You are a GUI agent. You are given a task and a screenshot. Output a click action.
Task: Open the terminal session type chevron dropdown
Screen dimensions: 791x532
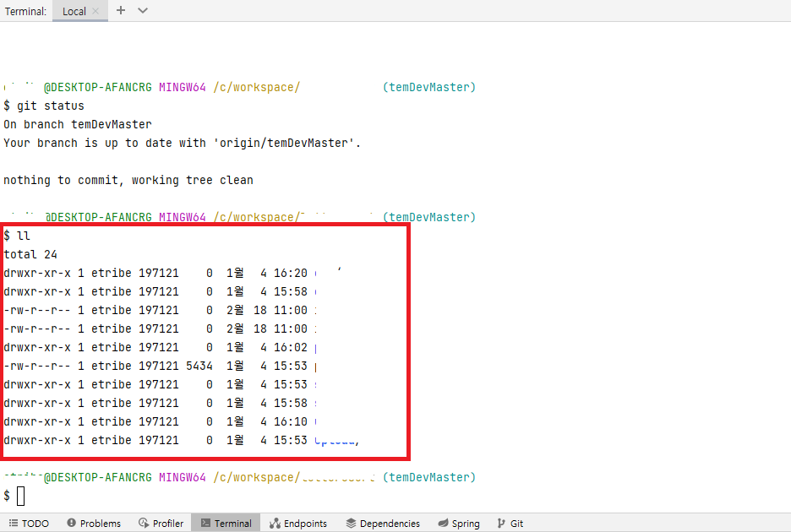pyautogui.click(x=141, y=10)
